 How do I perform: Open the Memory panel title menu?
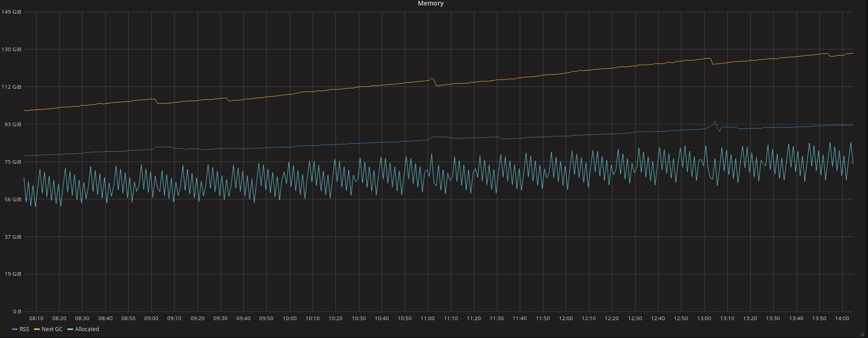pos(431,4)
